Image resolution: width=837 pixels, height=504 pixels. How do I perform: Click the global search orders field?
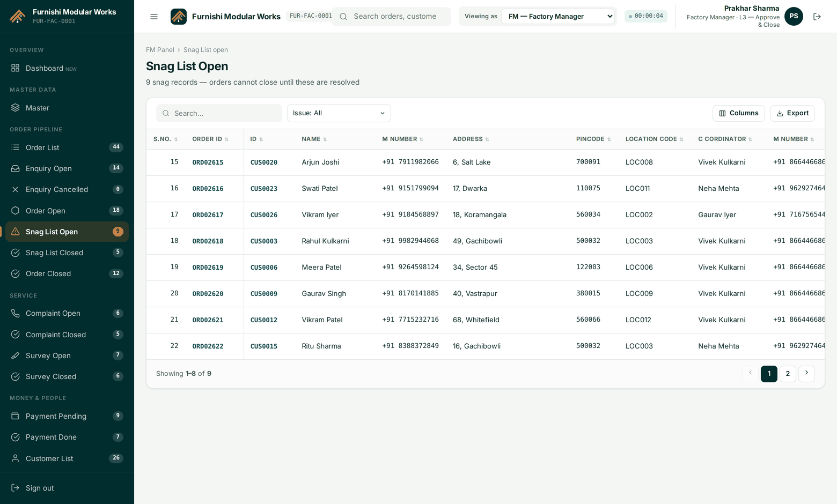click(x=392, y=17)
